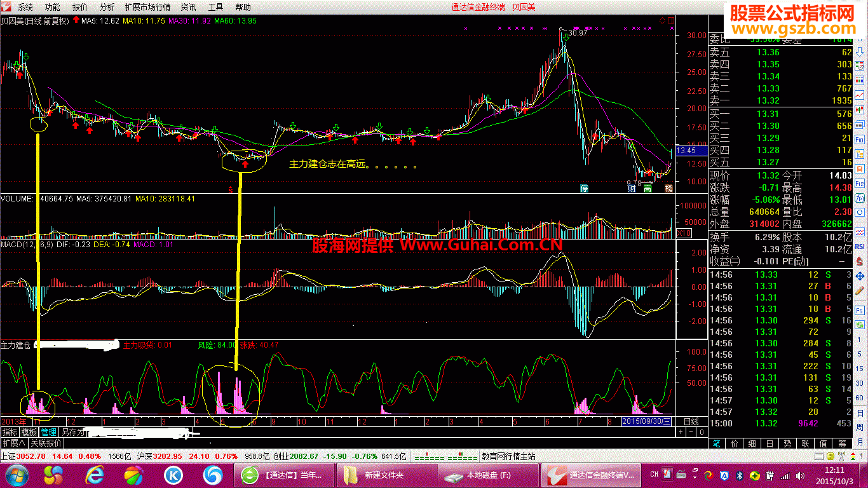Open the 分析 menu

point(107,7)
